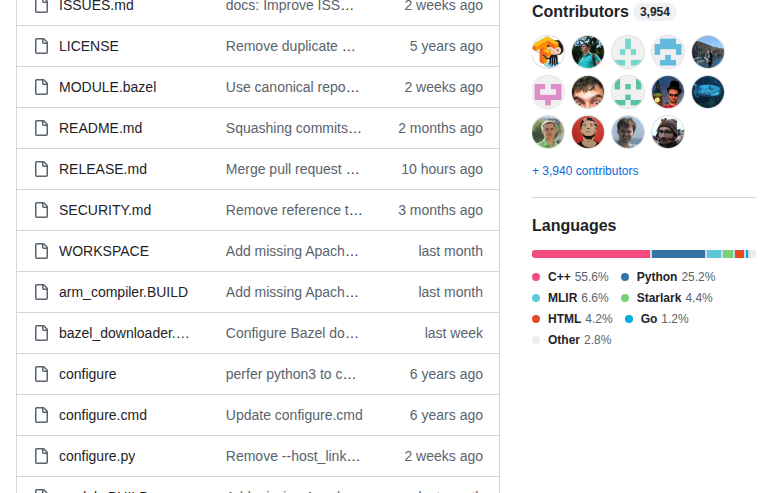Viewport: 780px width, 493px height.
Task: Click the file icon in the README.md row
Action: pyautogui.click(x=41, y=128)
